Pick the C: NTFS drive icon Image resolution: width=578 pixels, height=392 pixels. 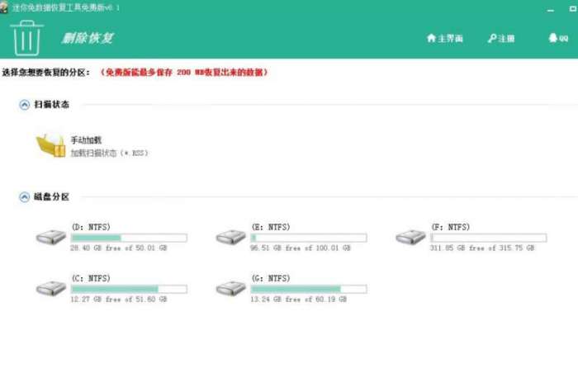click(50, 288)
